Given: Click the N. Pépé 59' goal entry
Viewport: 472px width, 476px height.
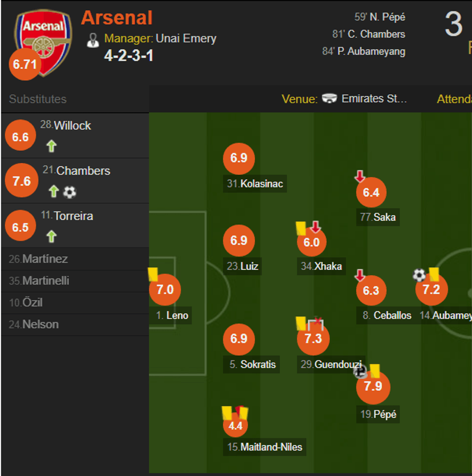Looking at the screenshot, I should click(x=380, y=17).
